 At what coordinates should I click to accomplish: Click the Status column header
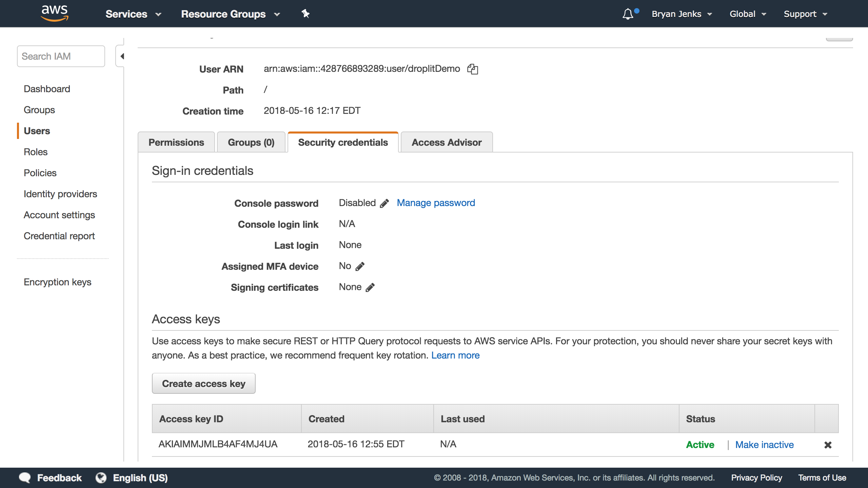pyautogui.click(x=747, y=419)
